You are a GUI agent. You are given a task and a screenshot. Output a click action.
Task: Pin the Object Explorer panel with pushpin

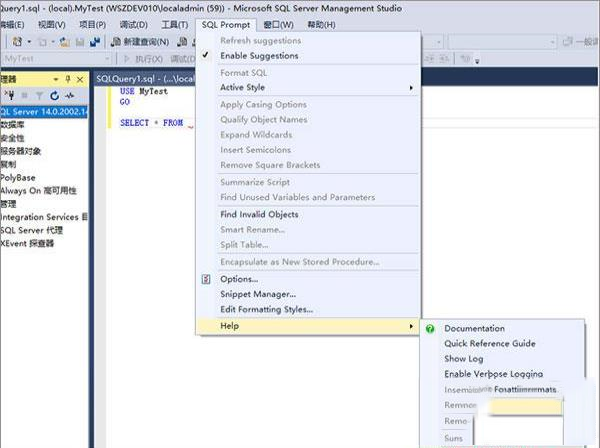click(68, 79)
